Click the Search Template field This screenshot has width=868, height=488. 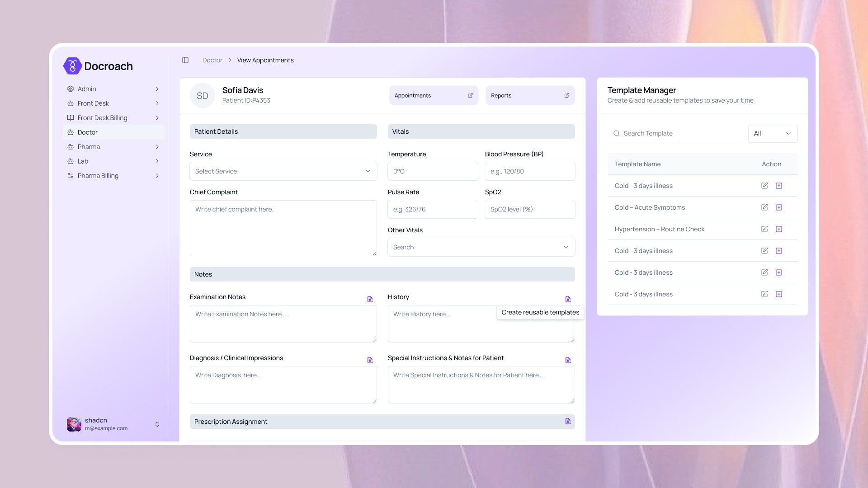point(678,133)
